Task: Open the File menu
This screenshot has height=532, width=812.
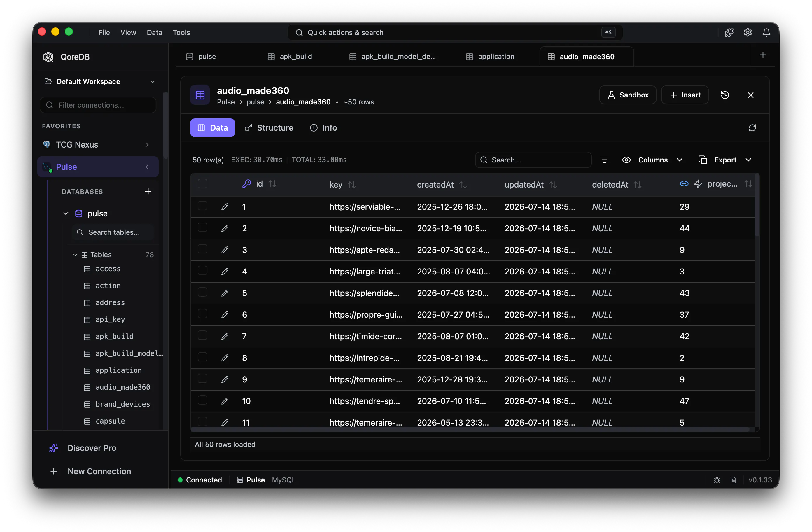Action: 104,32
